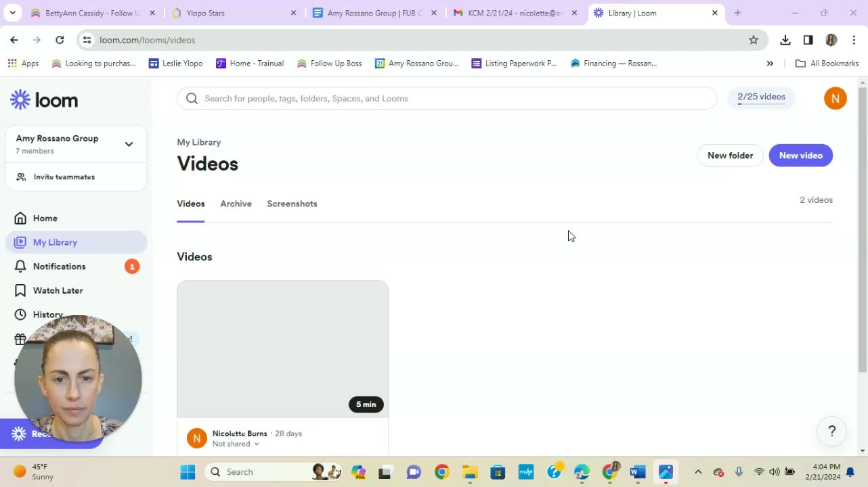This screenshot has width=868, height=487.
Task: Open File Explorer from the taskbar
Action: [470, 471]
